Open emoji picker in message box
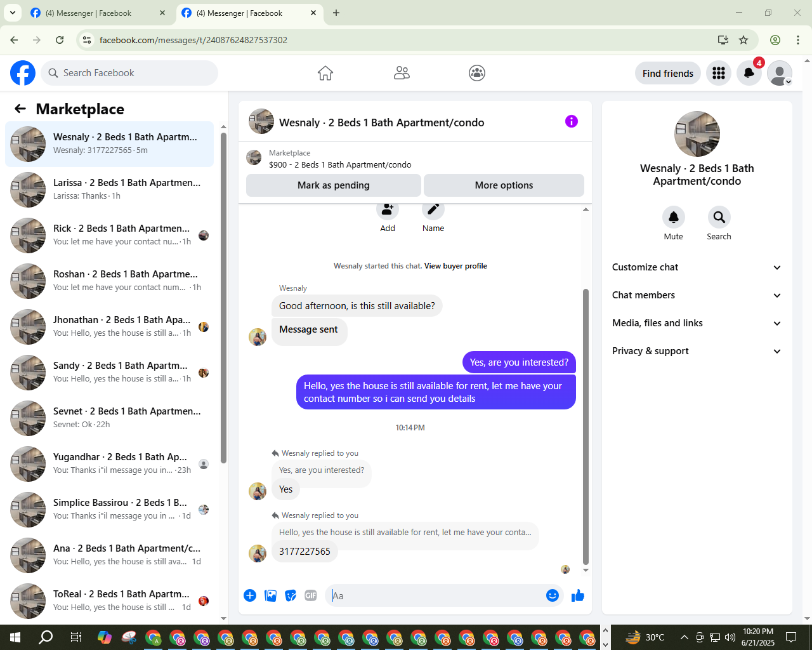The height and width of the screenshot is (650, 812). 552,595
